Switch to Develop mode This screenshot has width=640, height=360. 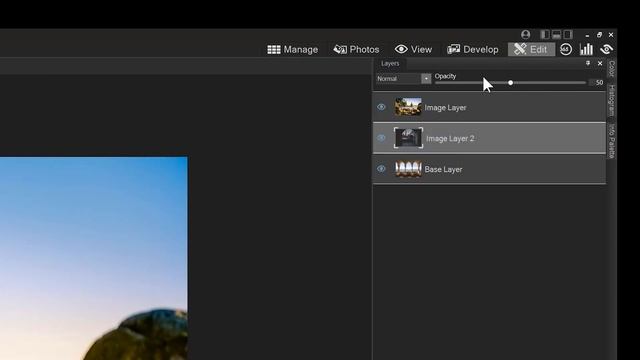[473, 49]
